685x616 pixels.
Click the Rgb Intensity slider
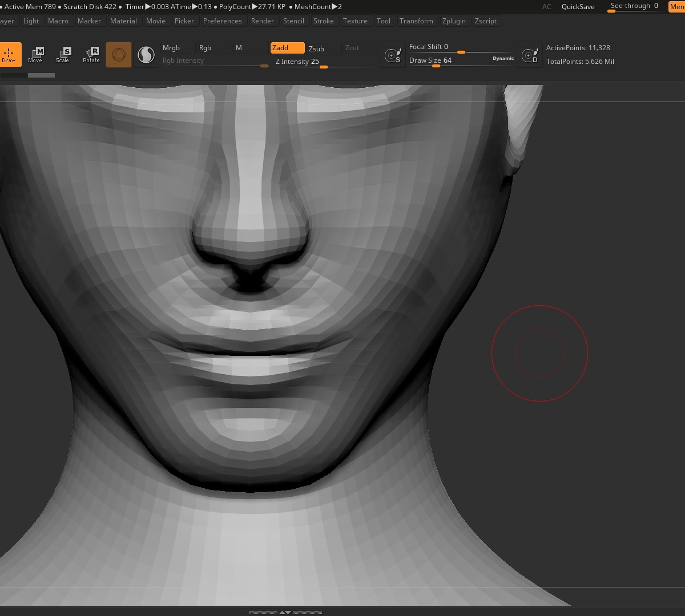point(215,61)
